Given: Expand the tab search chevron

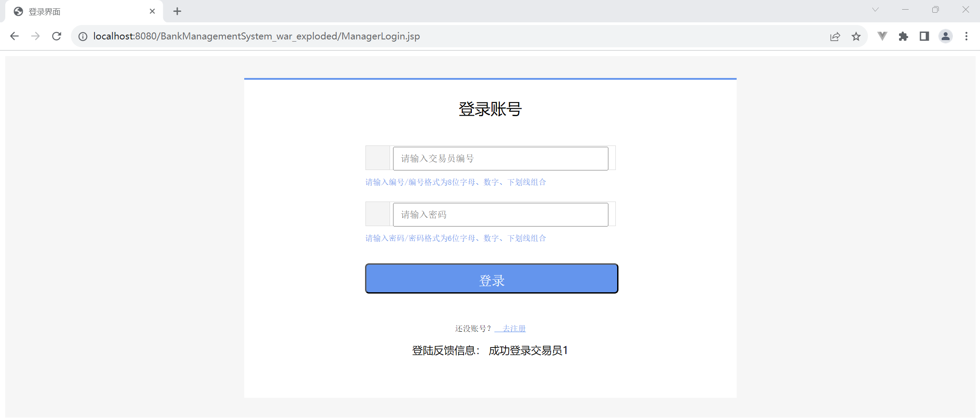Looking at the screenshot, I should point(875,10).
